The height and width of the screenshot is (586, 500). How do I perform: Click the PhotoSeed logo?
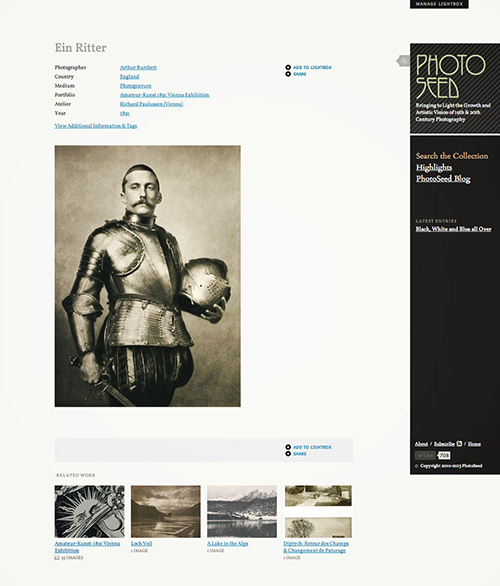[x=450, y=76]
